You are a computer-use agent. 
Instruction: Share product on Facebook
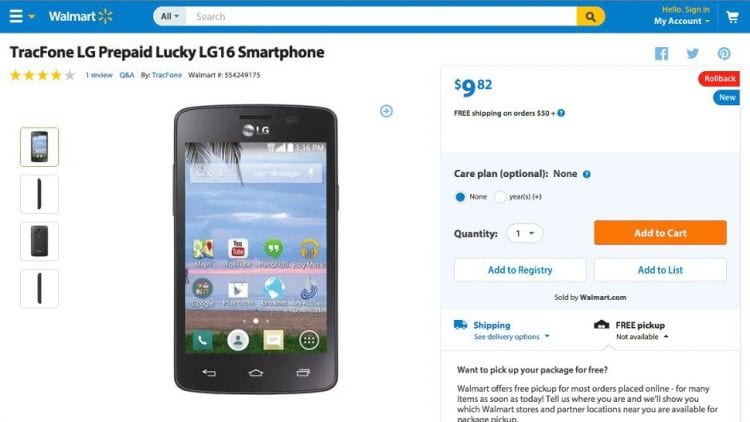point(662,54)
